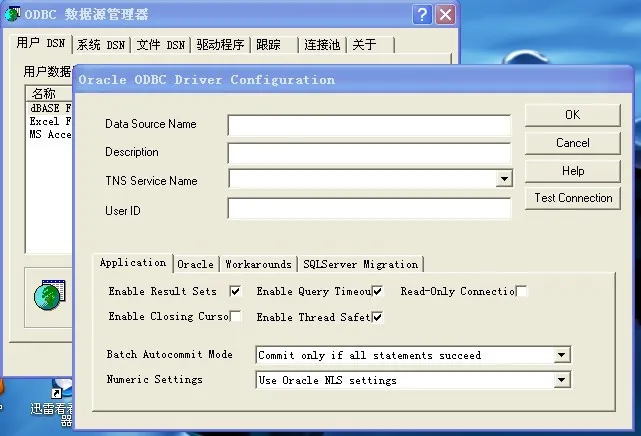Toggle Enable Thread Safety checkbox
Screen dimensions: 641x436
point(377,317)
